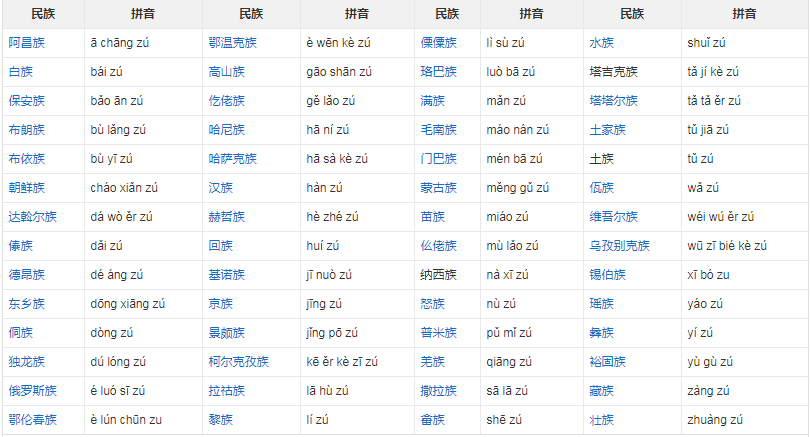Click the 鄂伦春族 link
Image resolution: width=810 pixels, height=437 pixels.
click(x=33, y=419)
